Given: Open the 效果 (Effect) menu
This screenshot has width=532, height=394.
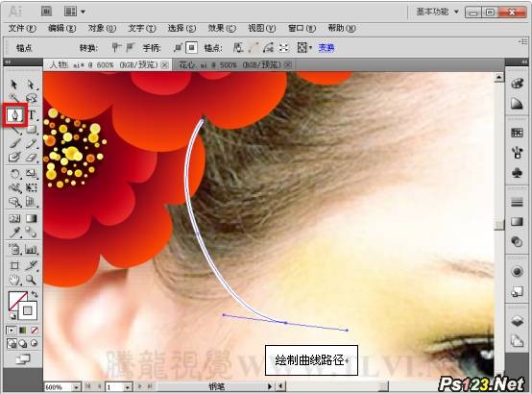Looking at the screenshot, I should (222, 28).
